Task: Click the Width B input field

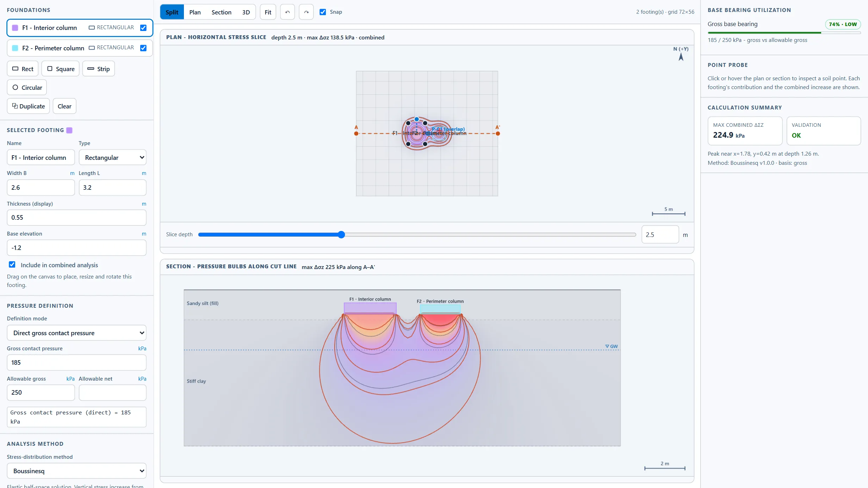Action: click(41, 187)
